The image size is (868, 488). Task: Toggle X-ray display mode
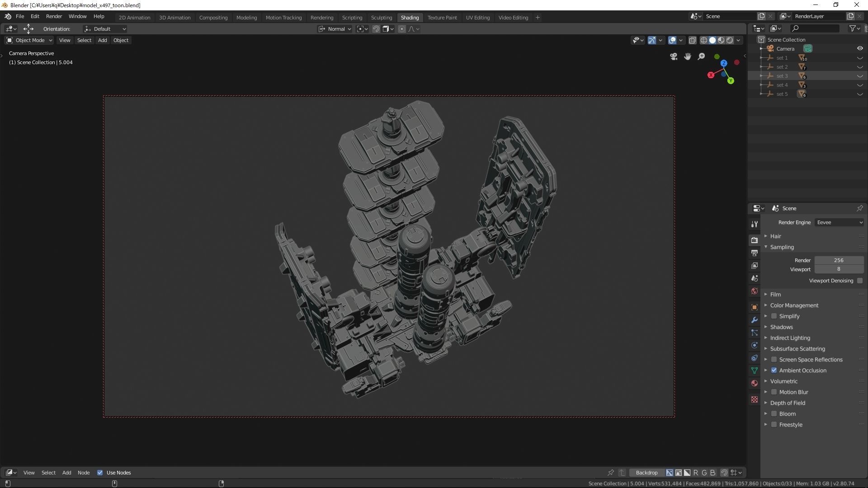pos(692,40)
